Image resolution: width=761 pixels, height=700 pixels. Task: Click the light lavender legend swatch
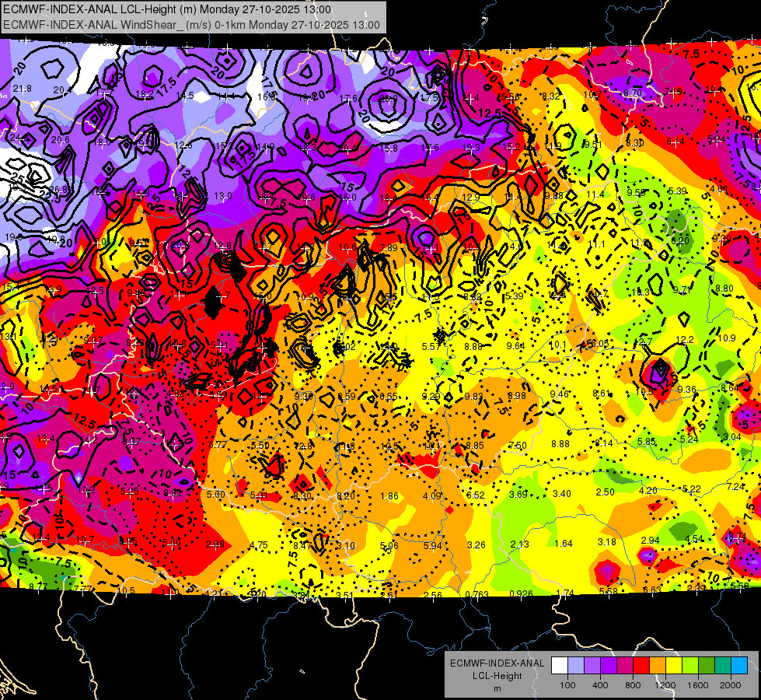tap(576, 666)
